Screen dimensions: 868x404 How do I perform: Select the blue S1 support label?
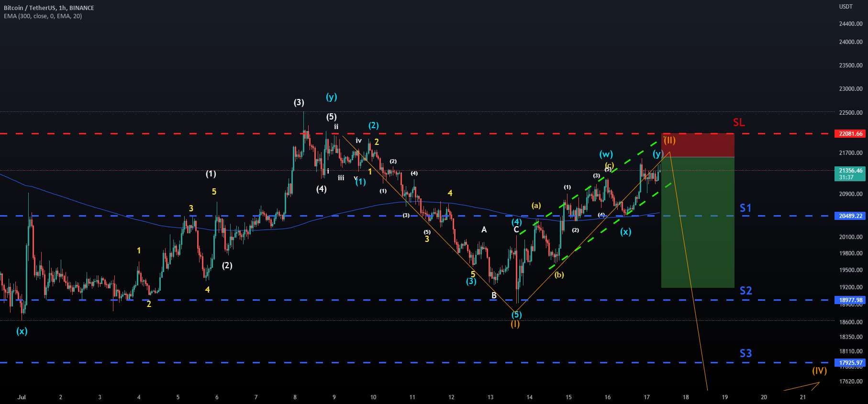click(746, 208)
